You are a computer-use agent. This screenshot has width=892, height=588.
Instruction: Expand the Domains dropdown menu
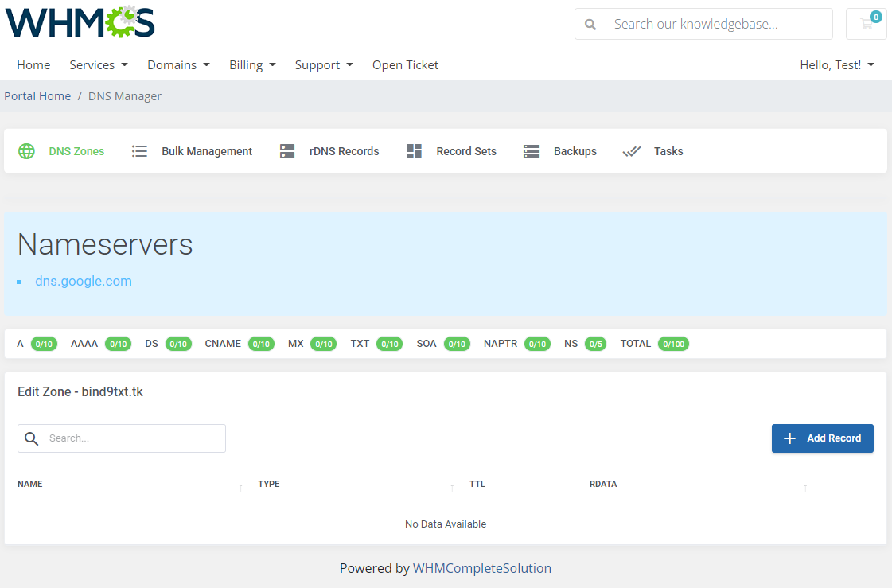click(x=178, y=64)
